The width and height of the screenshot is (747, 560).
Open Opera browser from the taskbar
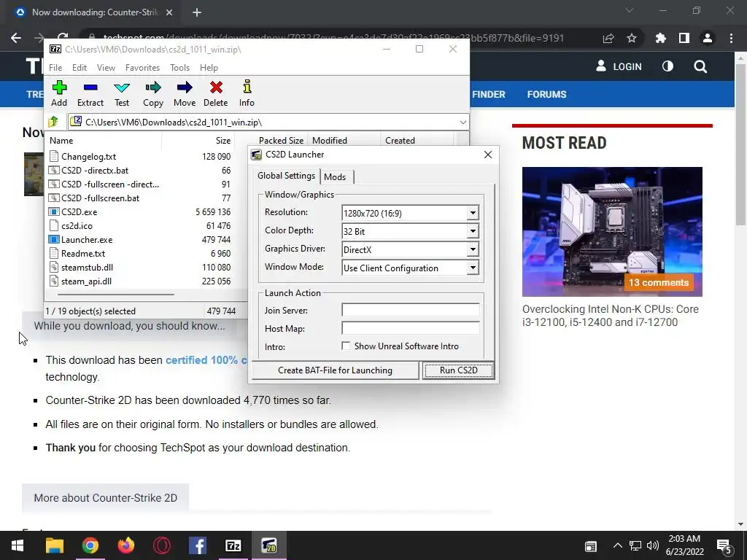(161, 545)
